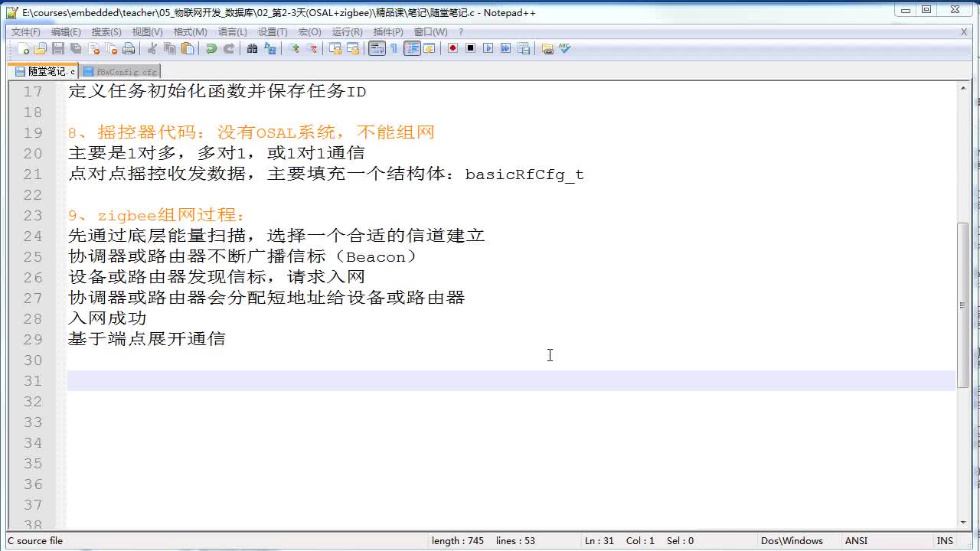
Task: Open the 文件(F) menu
Action: point(26,31)
